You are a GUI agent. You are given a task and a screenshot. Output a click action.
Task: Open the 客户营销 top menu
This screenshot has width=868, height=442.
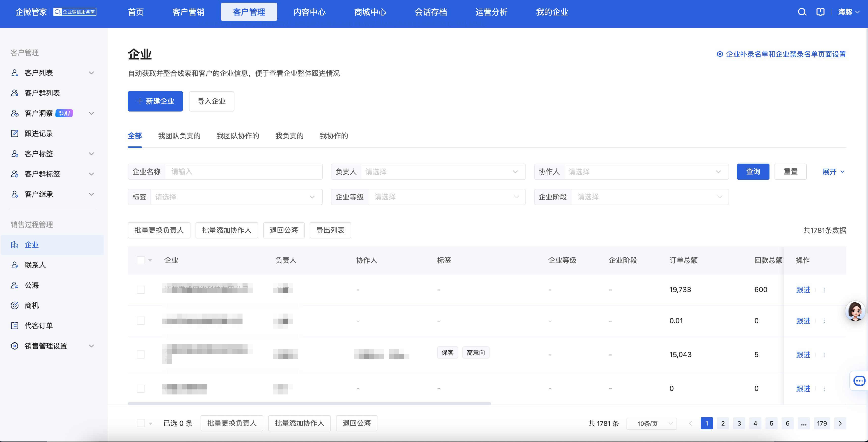click(x=188, y=12)
